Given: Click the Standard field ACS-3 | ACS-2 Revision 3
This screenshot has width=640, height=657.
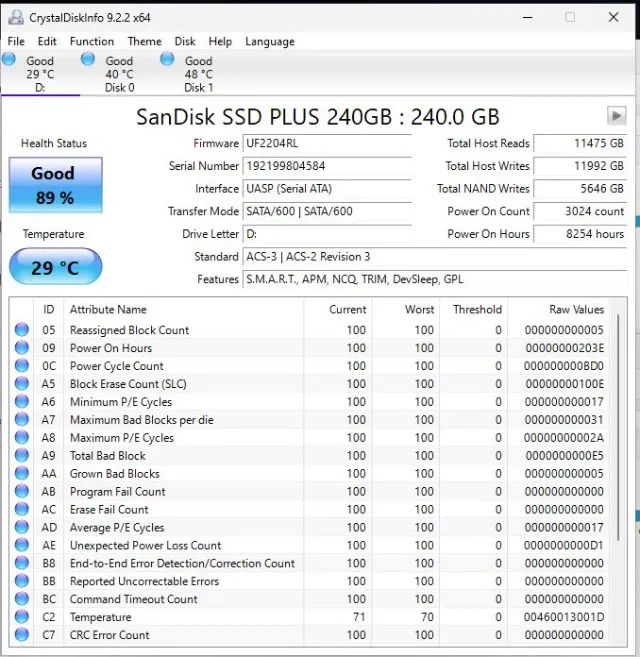Looking at the screenshot, I should pyautogui.click(x=435, y=257).
